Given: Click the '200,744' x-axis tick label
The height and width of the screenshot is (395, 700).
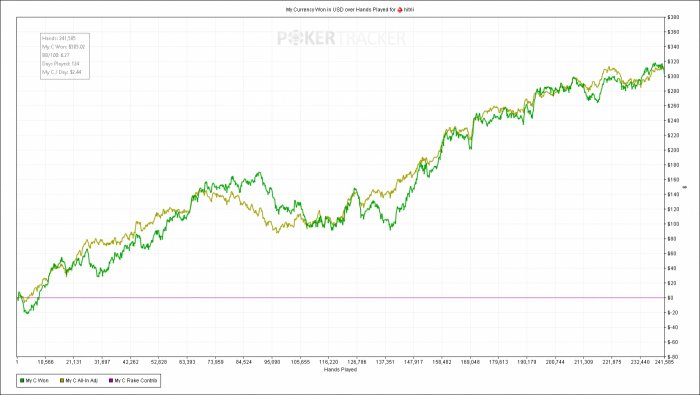Looking at the screenshot, I should tap(555, 362).
